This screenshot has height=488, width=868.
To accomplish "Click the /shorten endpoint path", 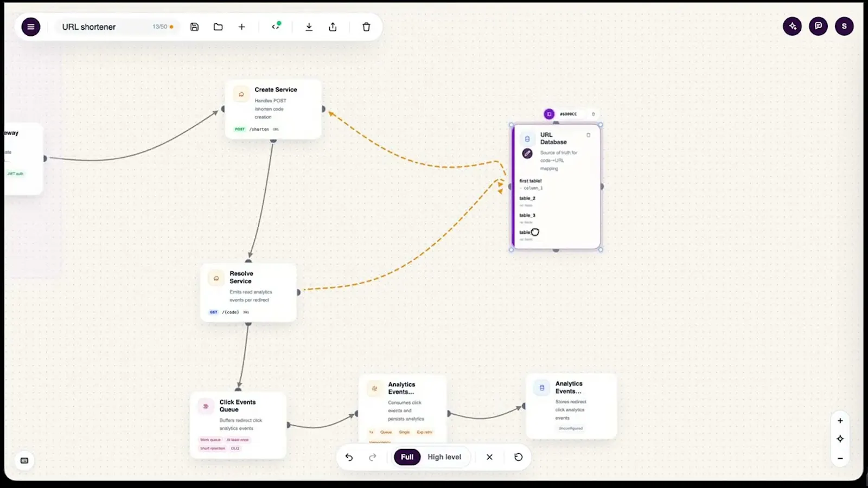I will [x=259, y=129].
